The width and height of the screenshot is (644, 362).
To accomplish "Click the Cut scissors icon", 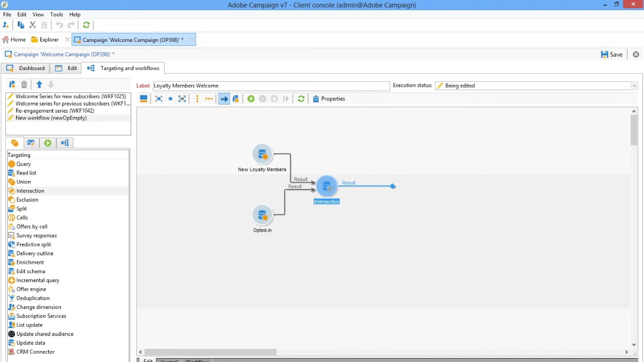I will pos(33,25).
